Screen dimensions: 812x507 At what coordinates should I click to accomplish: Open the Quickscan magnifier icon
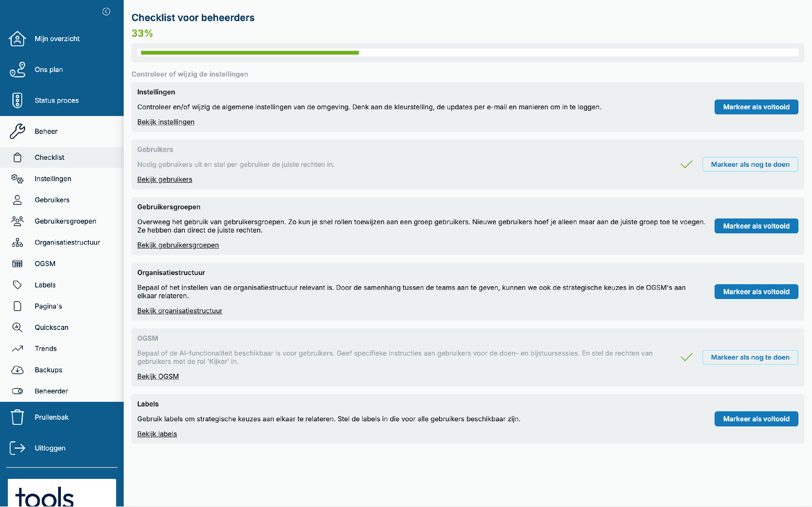(17, 327)
